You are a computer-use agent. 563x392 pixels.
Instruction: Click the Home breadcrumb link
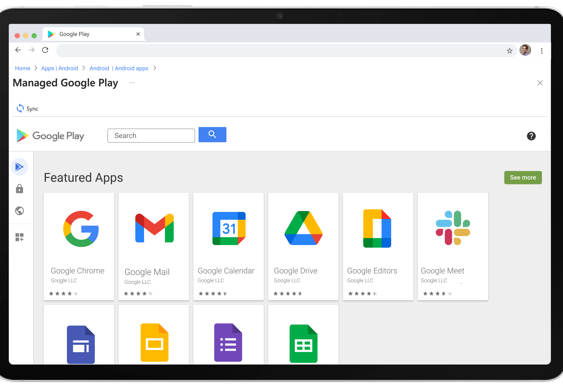(x=23, y=68)
